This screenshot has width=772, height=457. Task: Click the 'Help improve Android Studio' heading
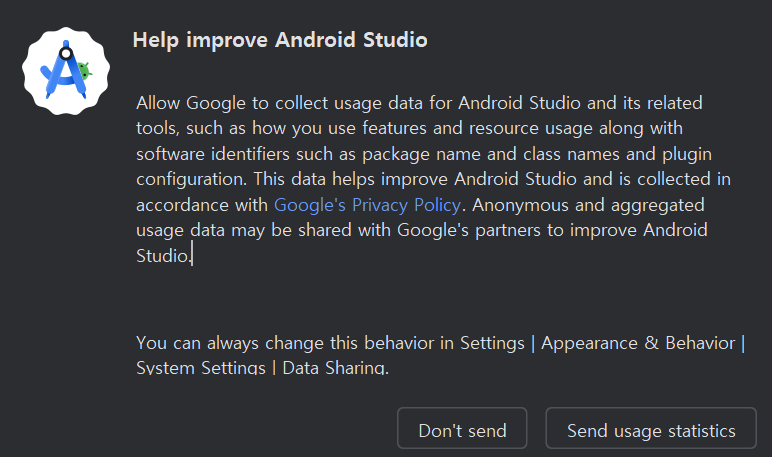tap(280, 40)
